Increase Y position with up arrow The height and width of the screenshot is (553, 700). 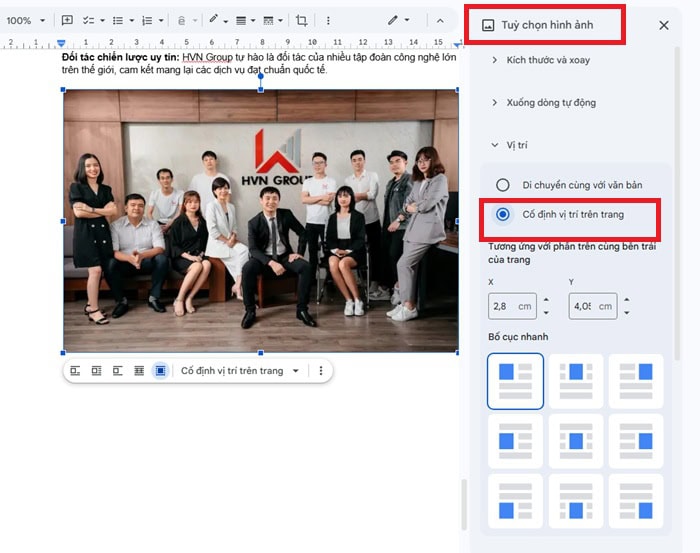(x=627, y=299)
